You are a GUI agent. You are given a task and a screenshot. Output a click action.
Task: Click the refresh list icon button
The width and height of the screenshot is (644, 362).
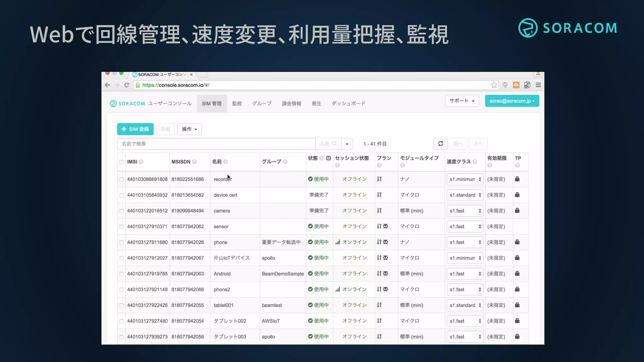tap(441, 144)
